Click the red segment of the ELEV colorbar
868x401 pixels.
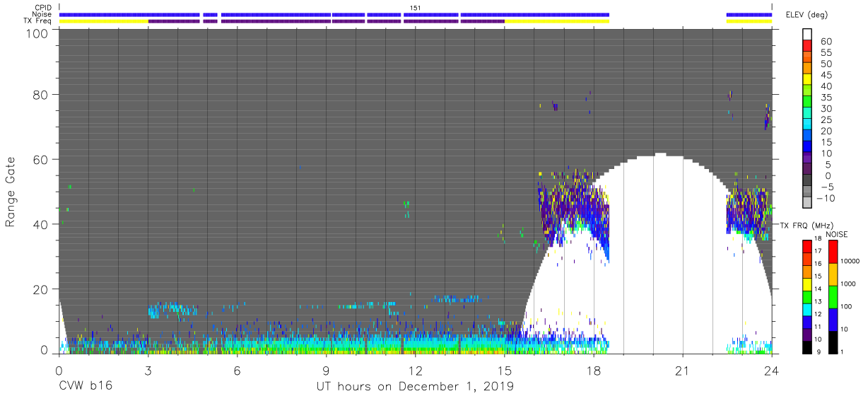(x=809, y=47)
